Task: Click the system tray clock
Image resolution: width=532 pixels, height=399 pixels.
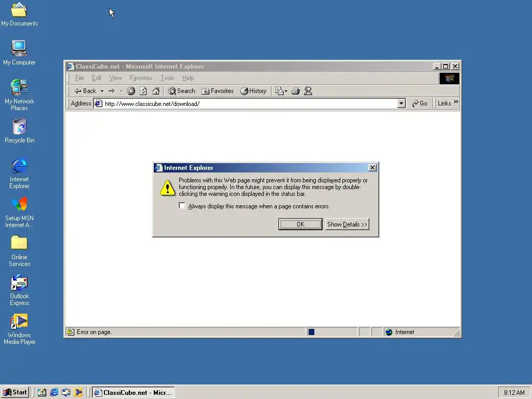Action: point(514,393)
